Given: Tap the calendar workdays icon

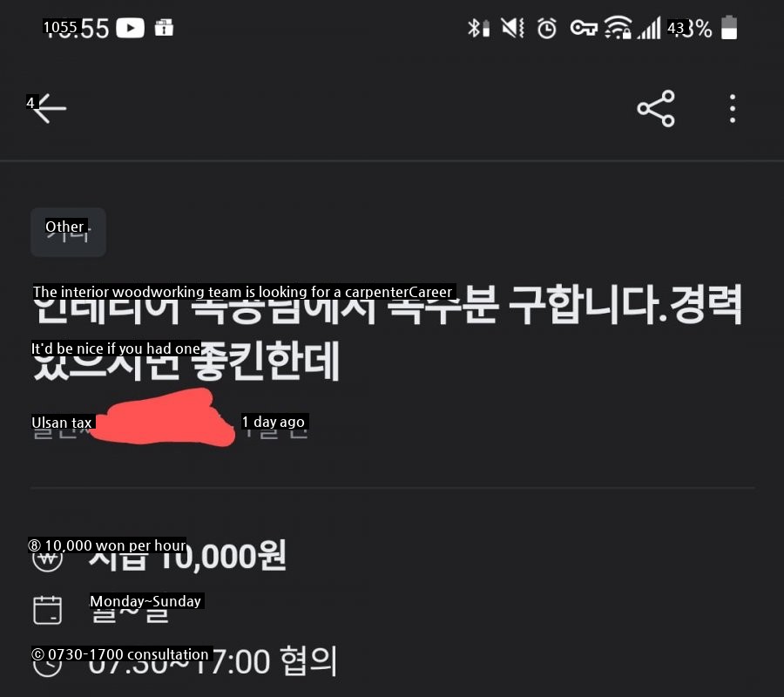Looking at the screenshot, I should (48, 610).
